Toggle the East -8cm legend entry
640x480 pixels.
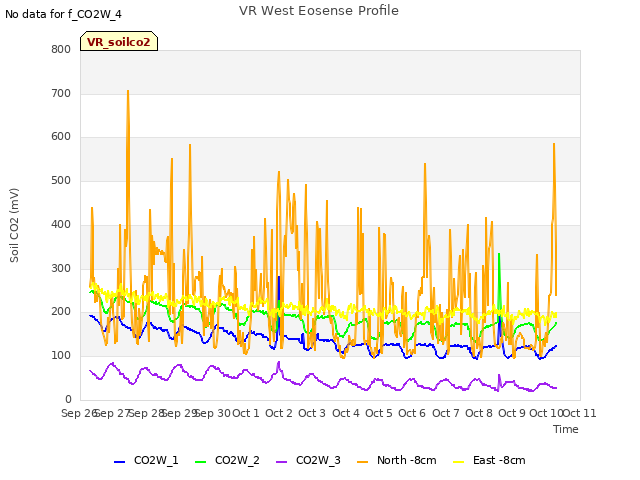point(489,460)
